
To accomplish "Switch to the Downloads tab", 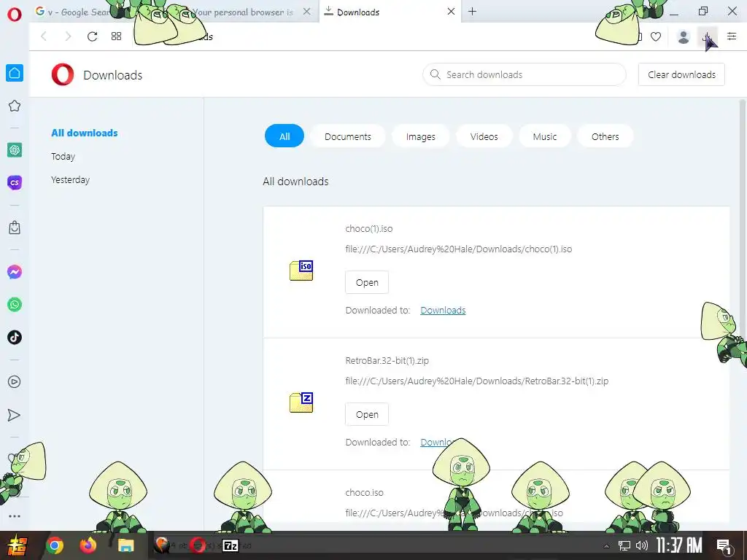I will (x=385, y=12).
